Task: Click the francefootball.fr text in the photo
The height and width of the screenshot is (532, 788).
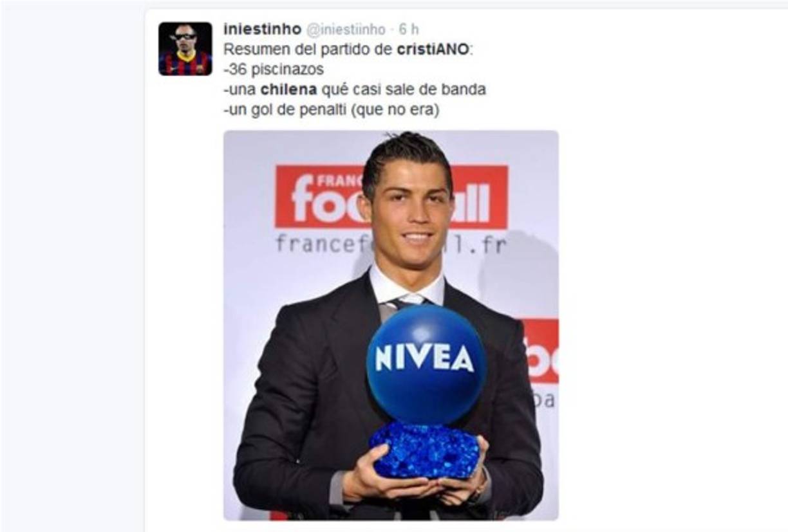Action: [x=391, y=244]
